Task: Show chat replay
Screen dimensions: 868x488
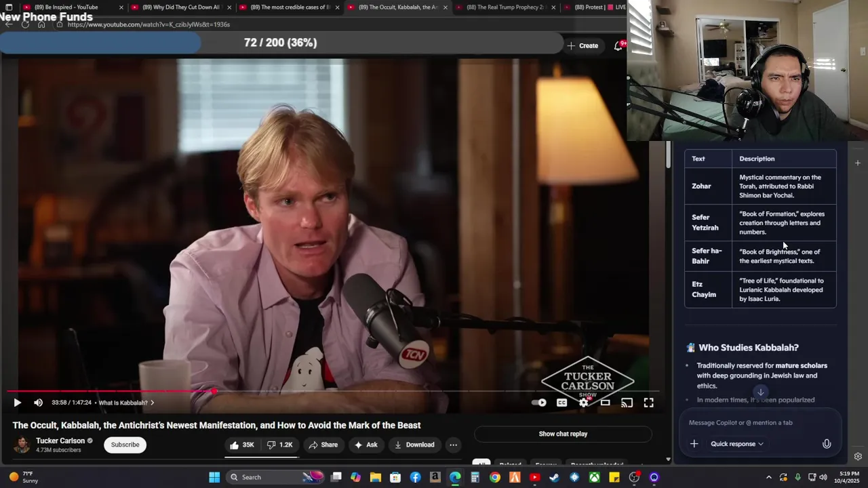Action: click(x=563, y=434)
